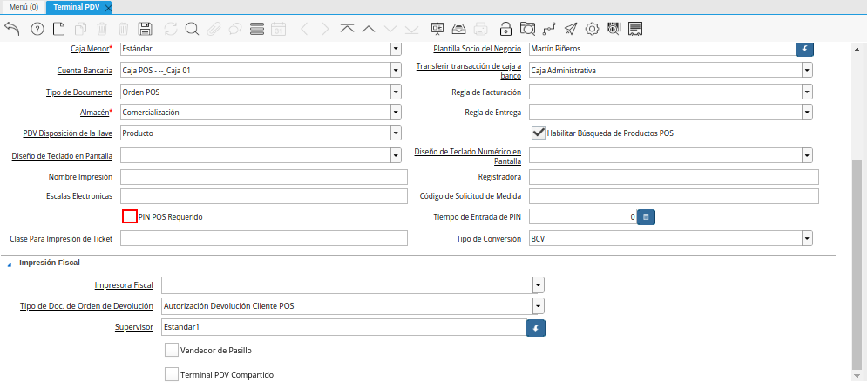868x383 pixels.
Task: Collapse the Impresión Fiscal section triangle
Action: pyautogui.click(x=9, y=265)
